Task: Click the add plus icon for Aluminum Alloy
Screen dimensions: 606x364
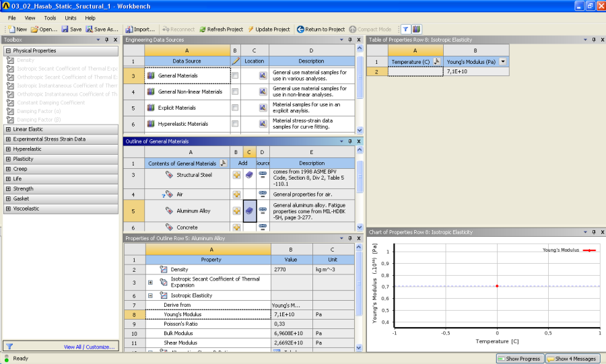Action: click(x=236, y=211)
